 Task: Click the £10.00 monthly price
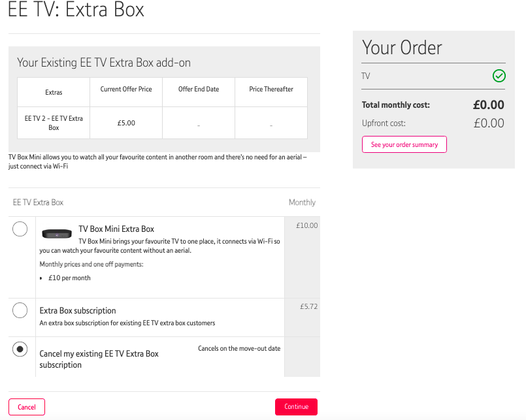point(306,225)
